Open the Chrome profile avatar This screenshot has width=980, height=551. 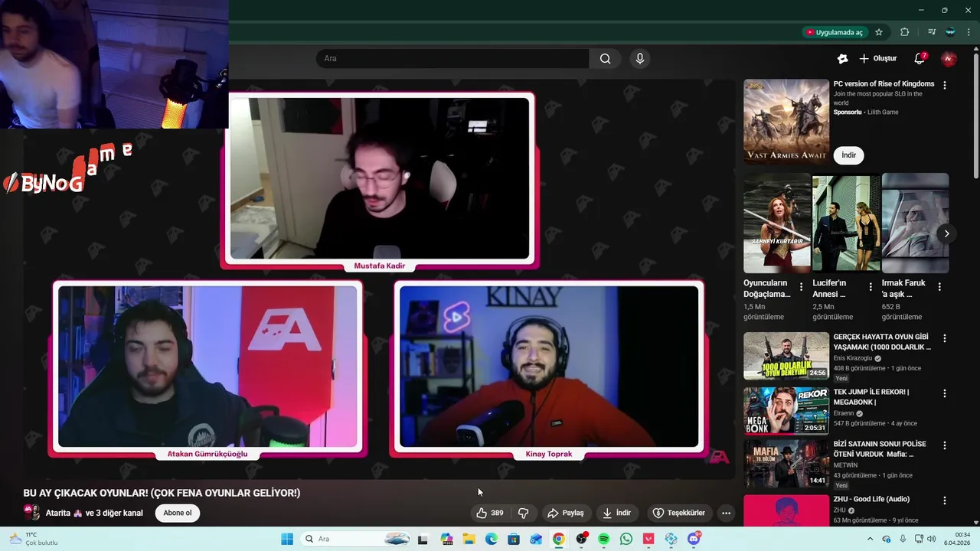(950, 32)
